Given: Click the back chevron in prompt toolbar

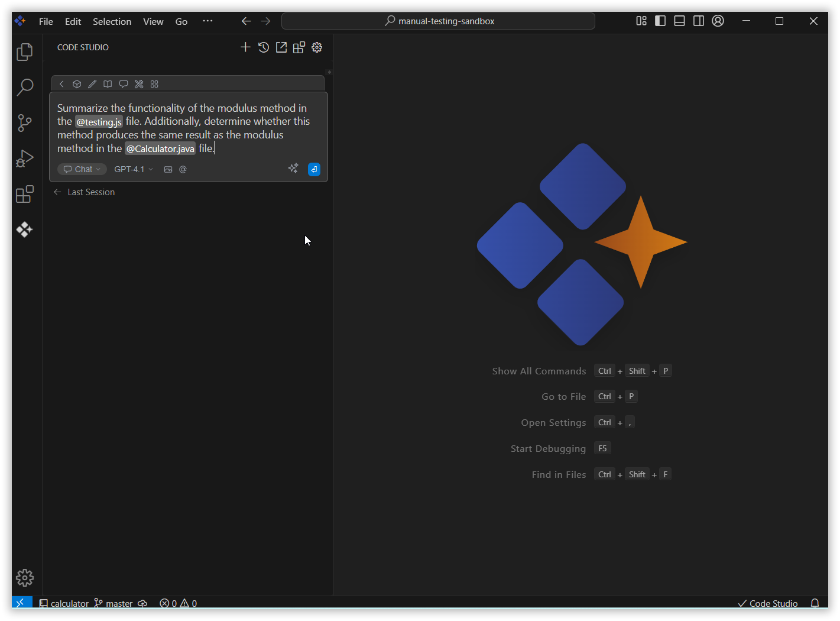Looking at the screenshot, I should pos(61,84).
